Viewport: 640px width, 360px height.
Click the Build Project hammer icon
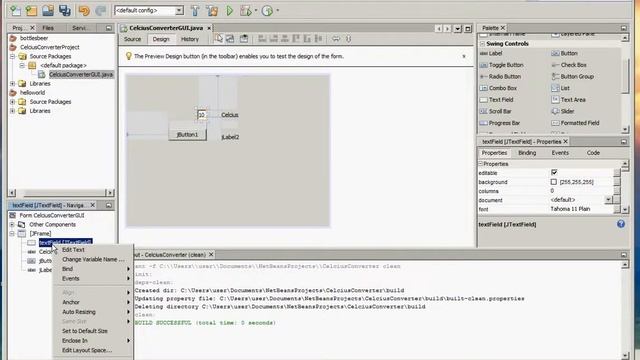[195, 11]
